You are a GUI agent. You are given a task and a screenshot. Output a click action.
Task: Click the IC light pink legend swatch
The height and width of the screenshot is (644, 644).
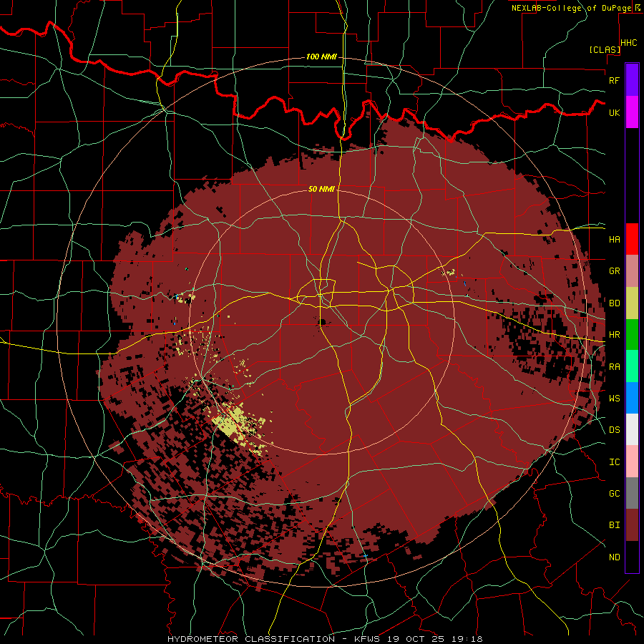632,462
